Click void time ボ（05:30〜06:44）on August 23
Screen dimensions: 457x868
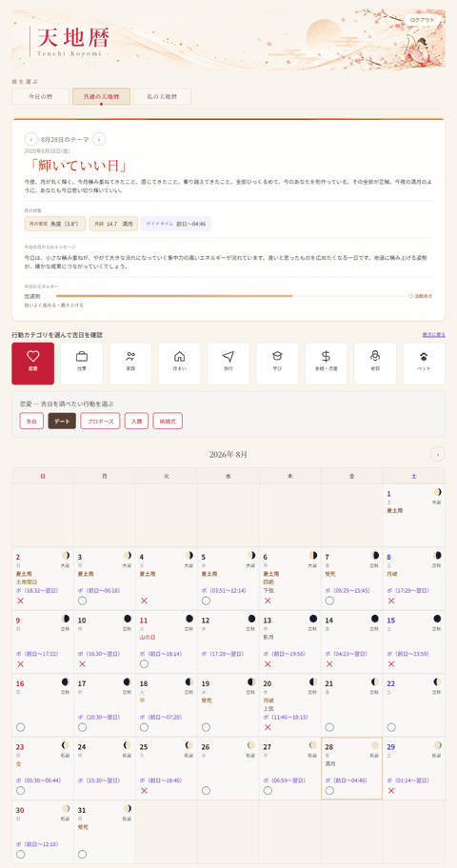(39, 780)
